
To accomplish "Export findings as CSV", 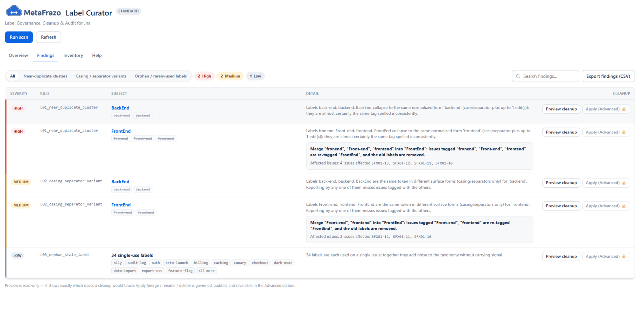I will [608, 76].
